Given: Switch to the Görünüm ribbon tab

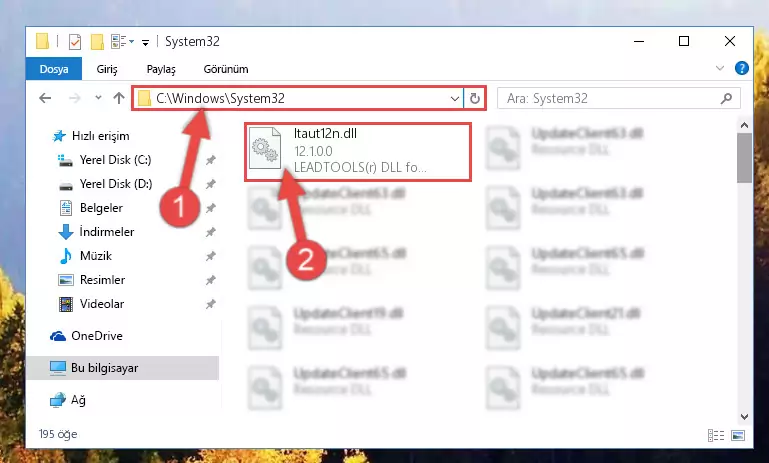Looking at the screenshot, I should click(226, 69).
